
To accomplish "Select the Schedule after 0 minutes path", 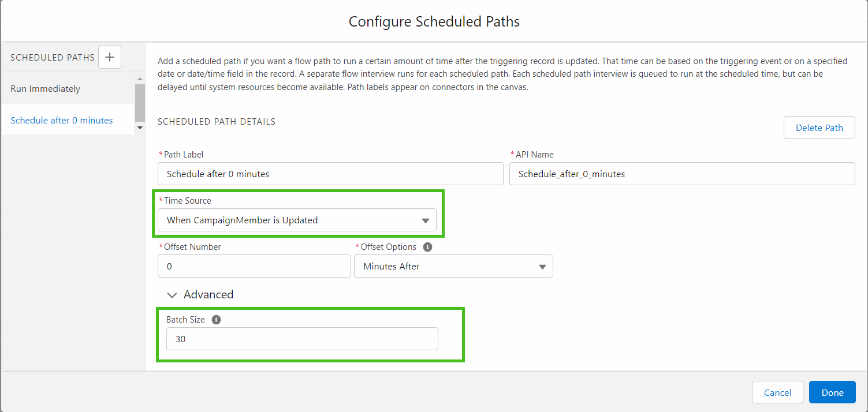I will click(62, 120).
